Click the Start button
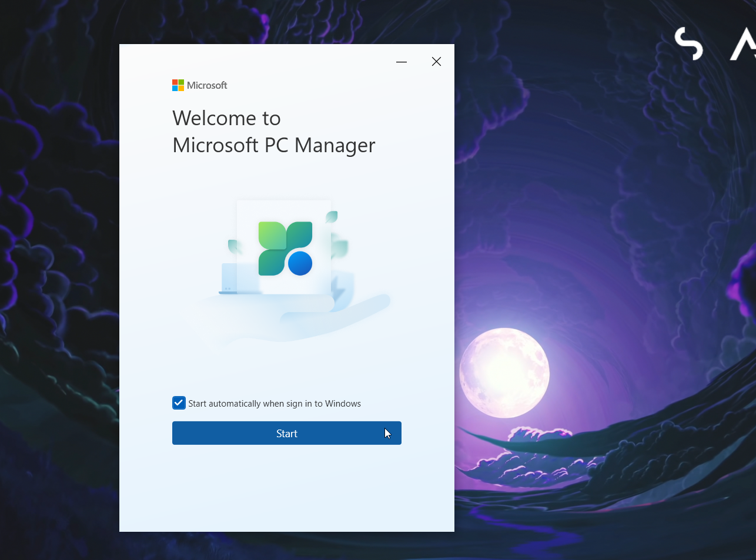The image size is (756, 560). (x=287, y=433)
